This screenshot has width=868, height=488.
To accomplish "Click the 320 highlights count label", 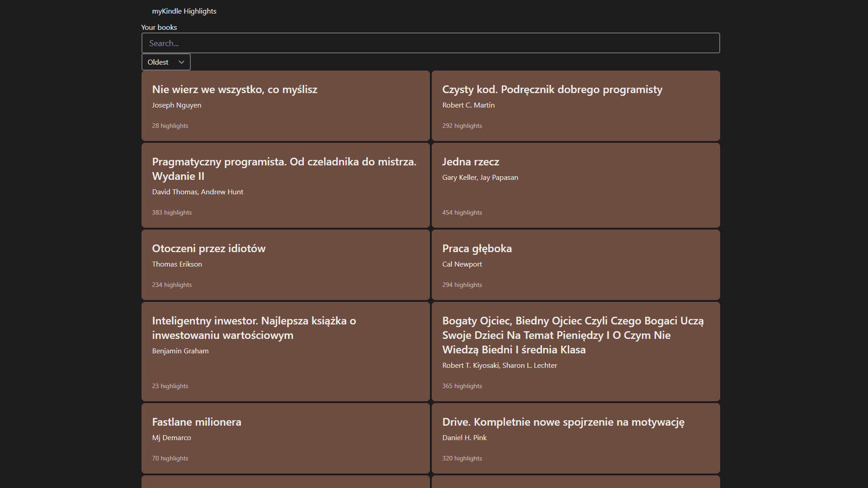I will click(462, 458).
